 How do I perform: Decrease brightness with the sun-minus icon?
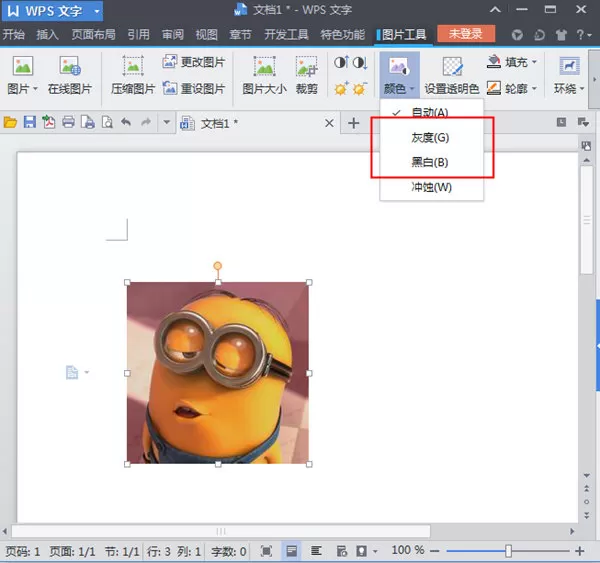[x=360, y=89]
